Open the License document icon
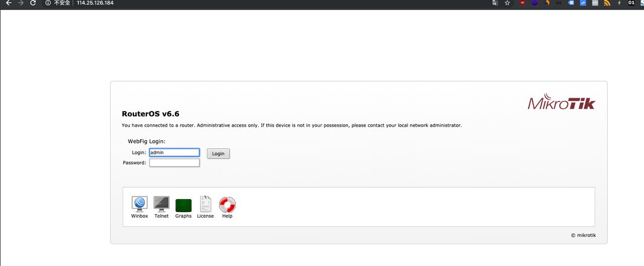The width and height of the screenshot is (644, 266). coord(205,204)
